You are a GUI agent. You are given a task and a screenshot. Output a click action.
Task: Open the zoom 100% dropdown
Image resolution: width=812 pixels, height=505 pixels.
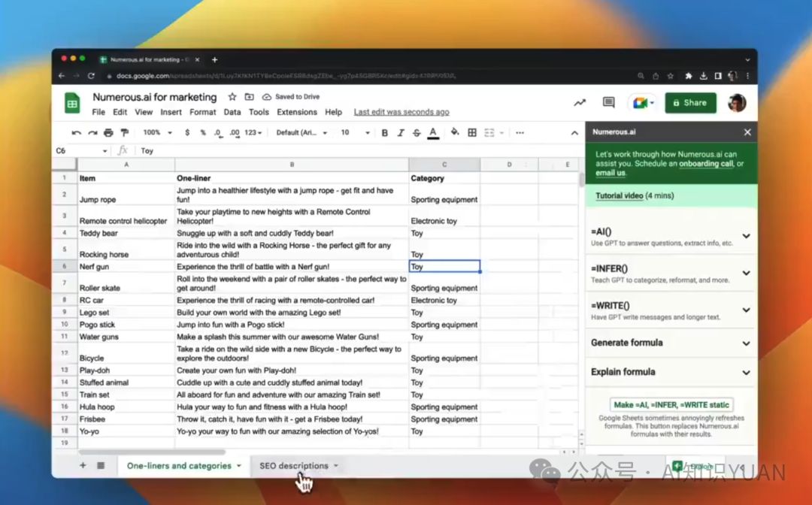[x=157, y=133]
